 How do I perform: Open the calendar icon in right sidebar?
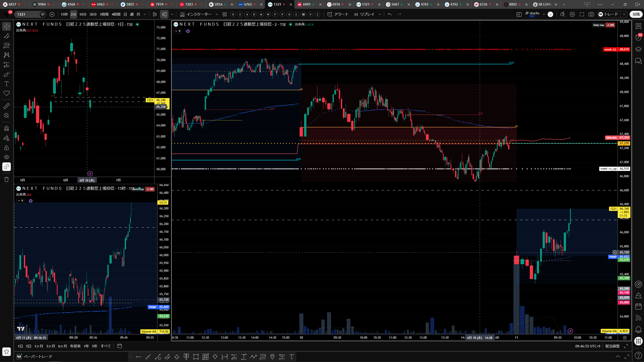click(x=638, y=306)
